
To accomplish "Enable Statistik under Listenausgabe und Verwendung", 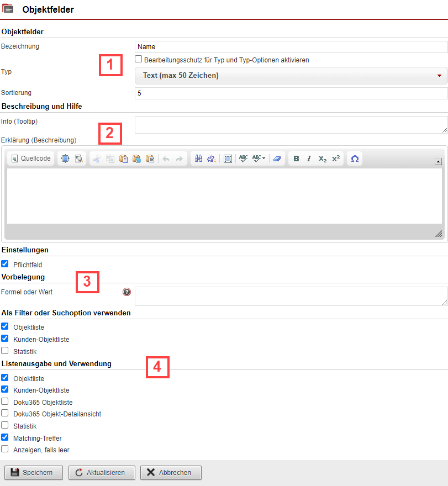I will tap(5, 425).
